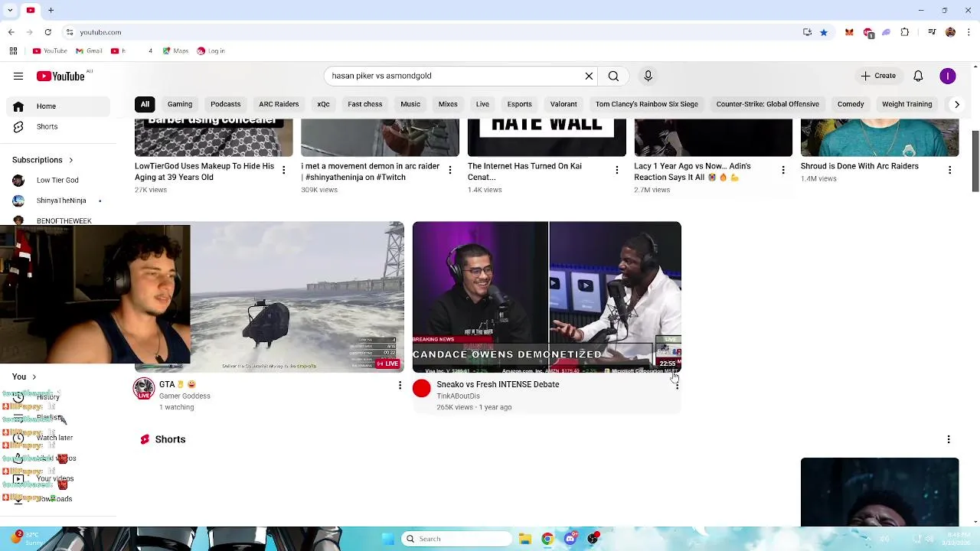Open options for Kai Cenat video
Image resolution: width=980 pixels, height=551 pixels.
point(617,170)
